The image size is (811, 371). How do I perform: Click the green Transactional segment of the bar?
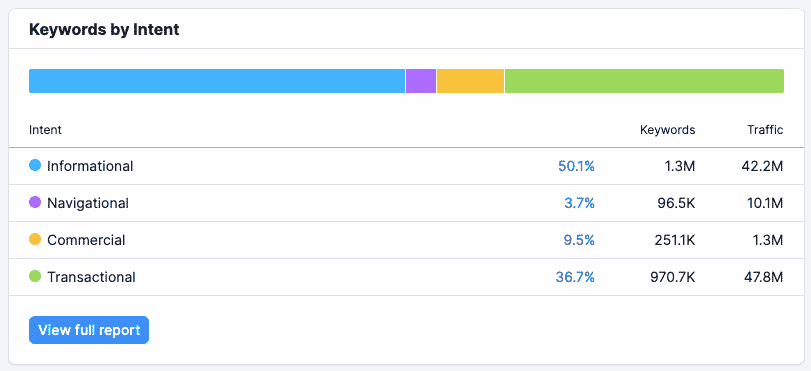point(644,81)
